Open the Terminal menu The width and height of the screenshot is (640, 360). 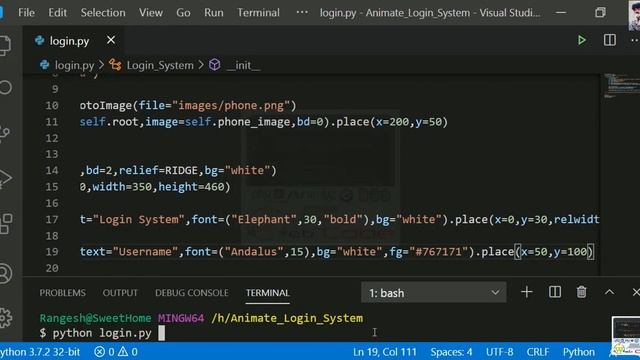(x=259, y=13)
